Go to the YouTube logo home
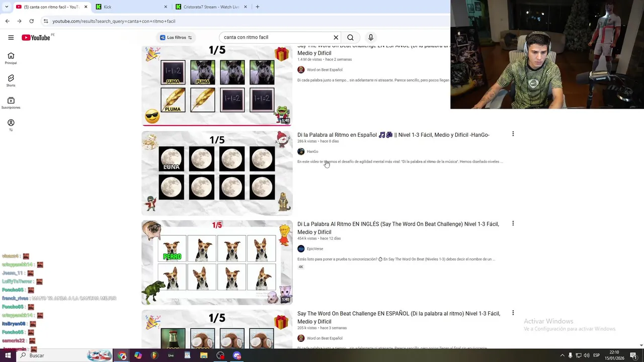Screen dimensions: 644x362 click(36, 37)
